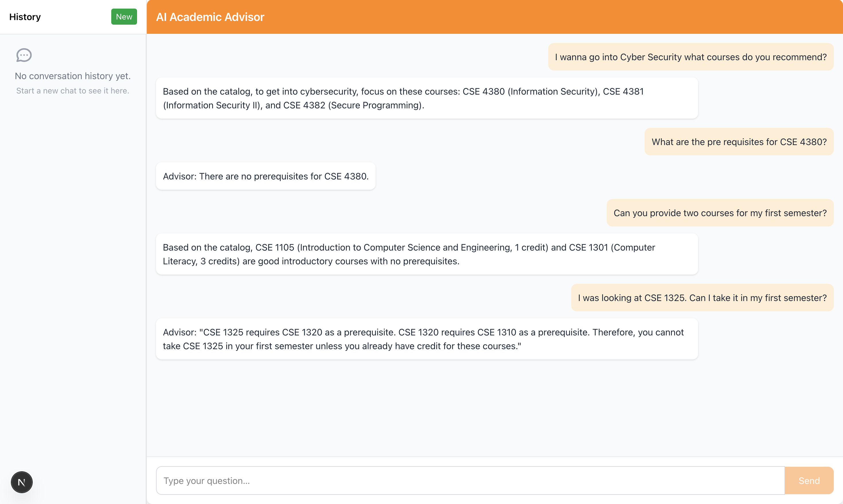Click the CSE 4380 course recommendation reply
Screen dimensions: 843x504
point(427,98)
